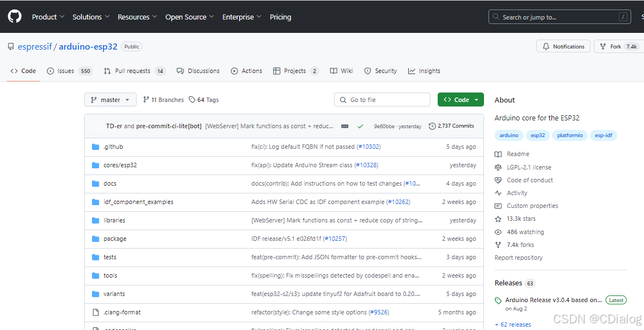Image resolution: width=644 pixels, height=330 pixels.
Task: View the 13.3k stars link
Action: tap(515, 219)
